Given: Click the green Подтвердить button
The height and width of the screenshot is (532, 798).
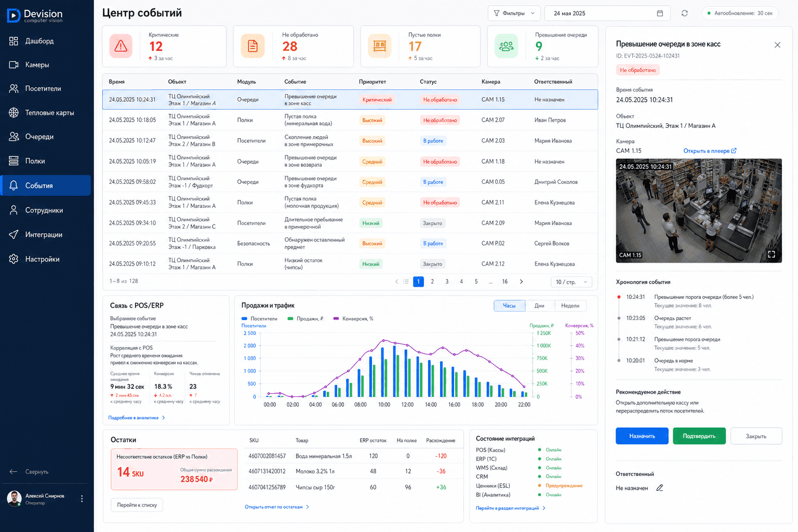Looking at the screenshot, I should pyautogui.click(x=699, y=436).
